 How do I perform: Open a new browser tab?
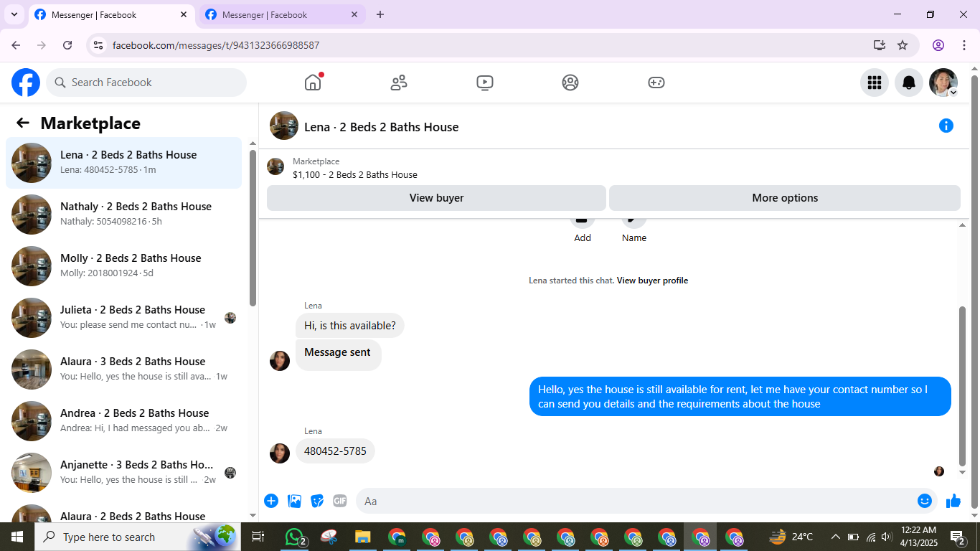coord(380,15)
